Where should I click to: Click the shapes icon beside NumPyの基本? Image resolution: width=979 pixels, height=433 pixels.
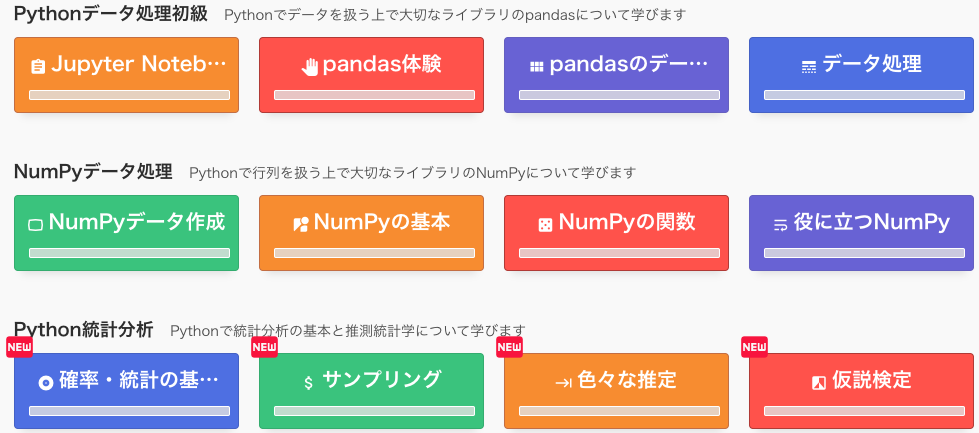(300, 225)
